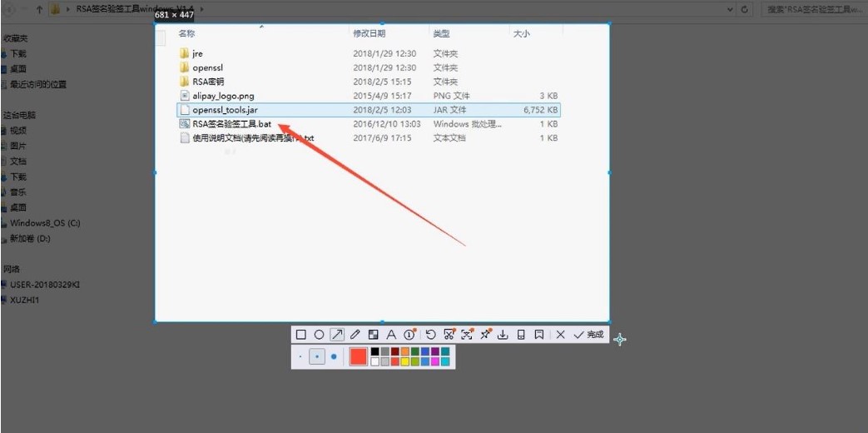Pick the yellow color swatch

coord(404,361)
